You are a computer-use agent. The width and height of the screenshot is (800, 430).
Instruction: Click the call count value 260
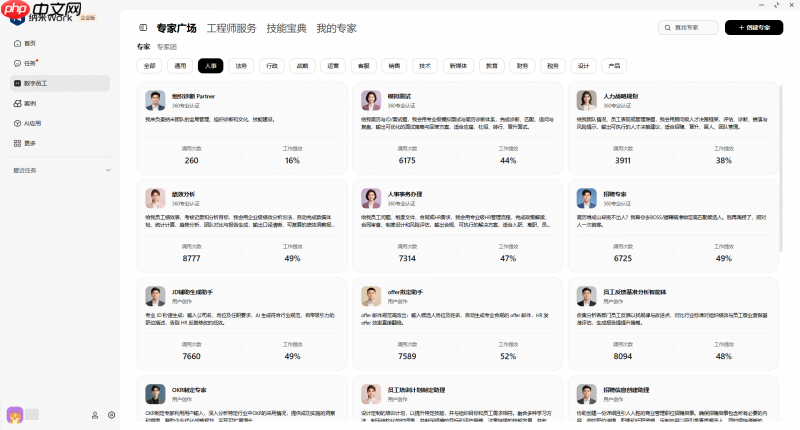click(x=191, y=161)
